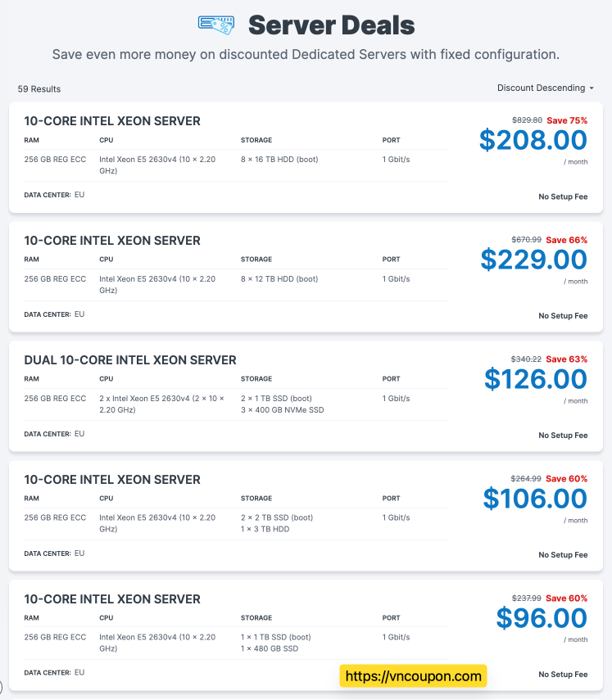This screenshot has height=700, width=612.
Task: Select the 8 × 12 TB HDD storage spec
Action: [x=279, y=279]
